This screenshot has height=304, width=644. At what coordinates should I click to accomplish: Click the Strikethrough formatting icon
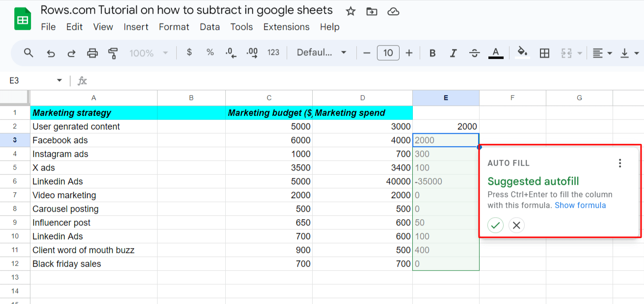(x=475, y=52)
